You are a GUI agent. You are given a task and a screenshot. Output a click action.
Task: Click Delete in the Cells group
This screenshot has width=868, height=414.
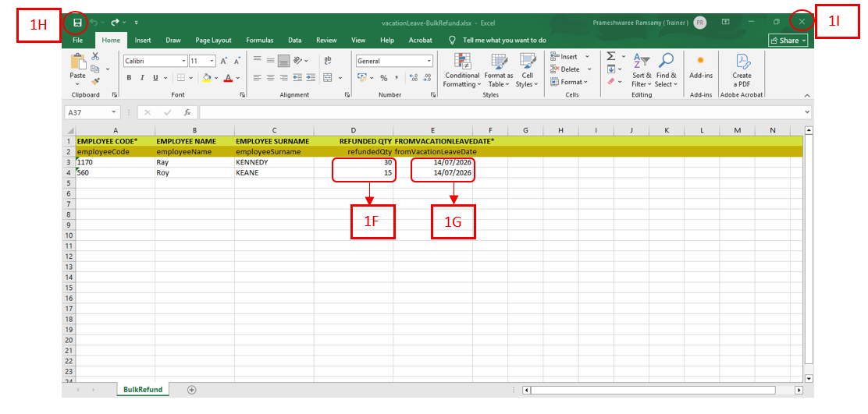tap(571, 69)
